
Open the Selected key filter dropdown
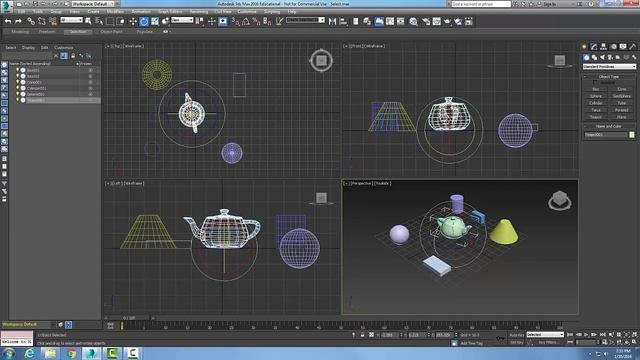pos(545,335)
